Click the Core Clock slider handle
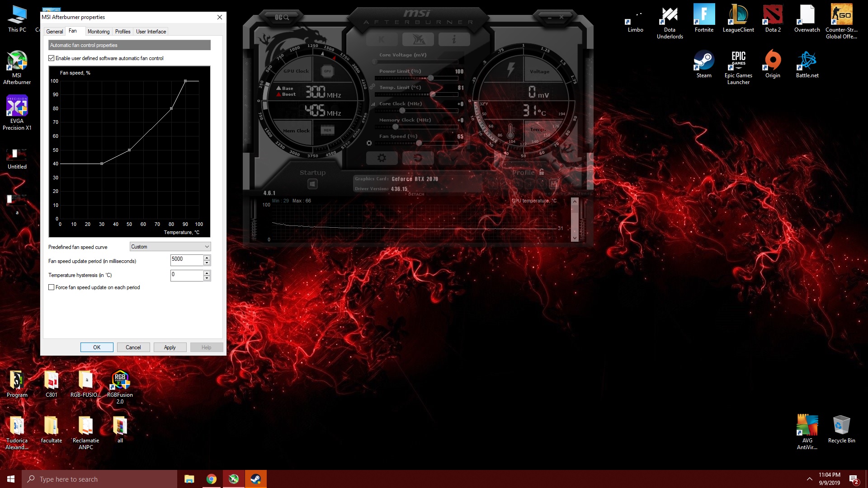This screenshot has height=488, width=868. pyautogui.click(x=402, y=111)
